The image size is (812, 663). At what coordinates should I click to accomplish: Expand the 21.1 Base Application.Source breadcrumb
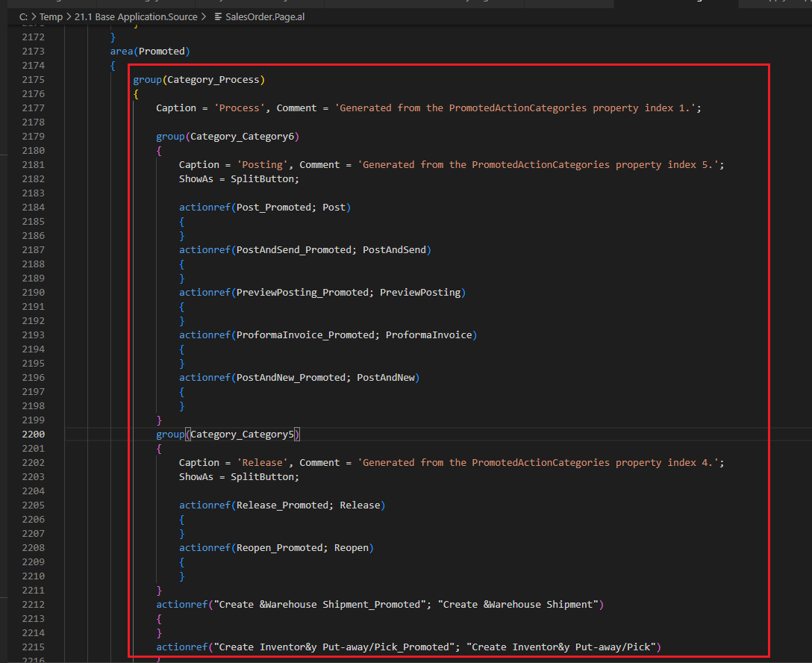(x=136, y=16)
